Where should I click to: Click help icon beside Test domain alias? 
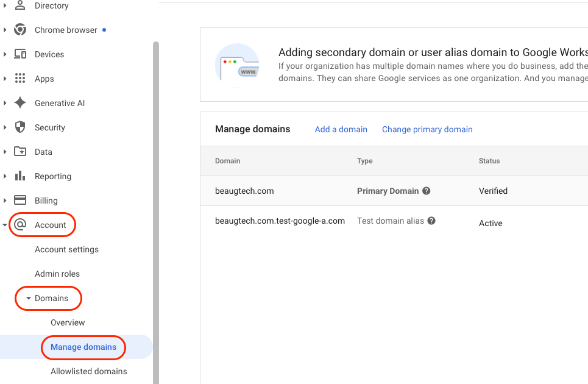(431, 221)
